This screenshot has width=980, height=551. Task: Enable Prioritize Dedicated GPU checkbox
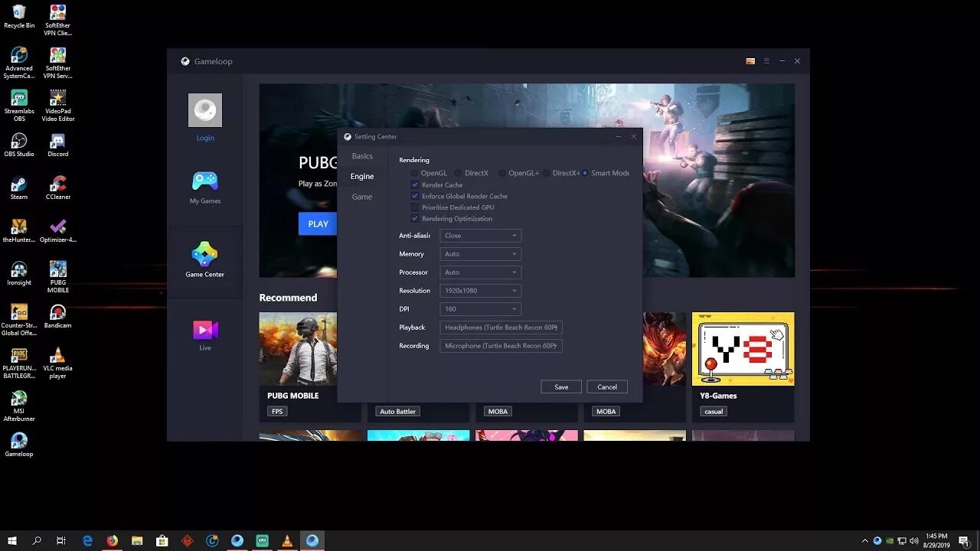pyautogui.click(x=415, y=207)
